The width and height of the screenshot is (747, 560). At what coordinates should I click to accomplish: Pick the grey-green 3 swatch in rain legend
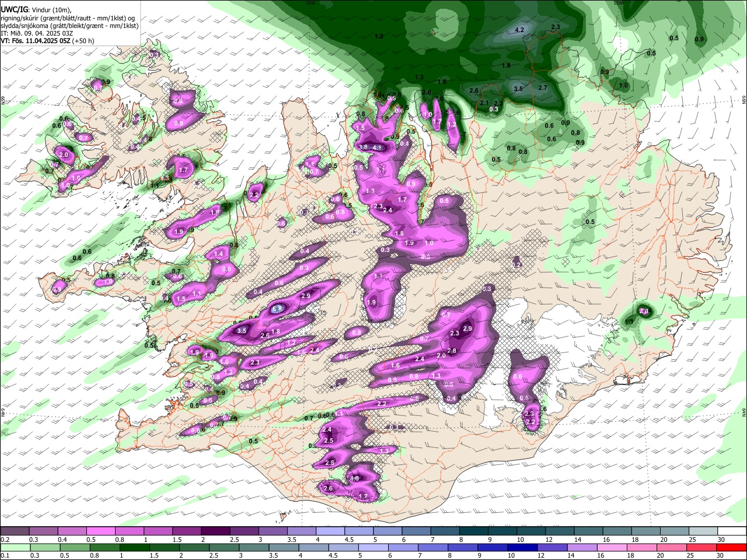click(254, 547)
